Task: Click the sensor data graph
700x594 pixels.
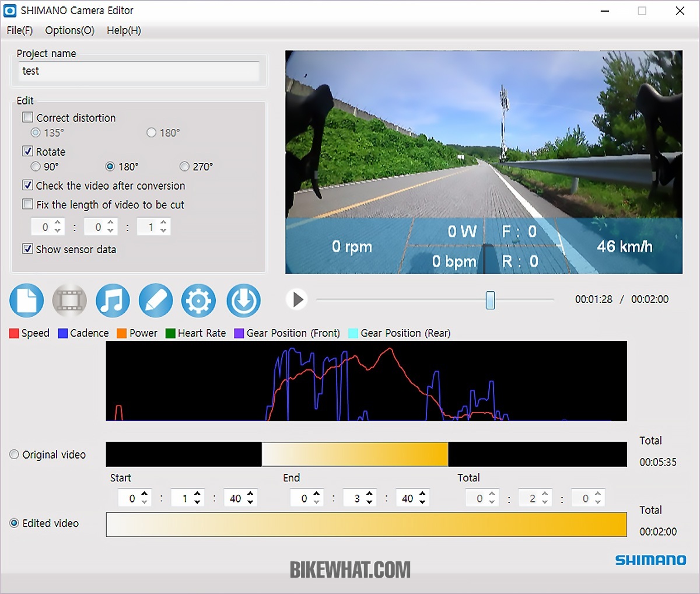Action: (366, 381)
